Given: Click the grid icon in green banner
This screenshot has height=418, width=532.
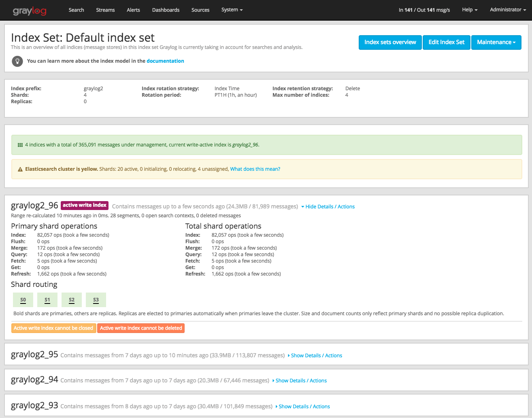Looking at the screenshot, I should coord(20,145).
